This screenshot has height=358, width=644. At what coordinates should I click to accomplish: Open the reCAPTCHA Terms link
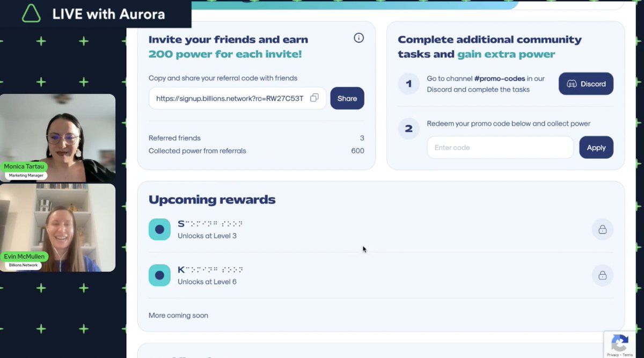coord(627,355)
